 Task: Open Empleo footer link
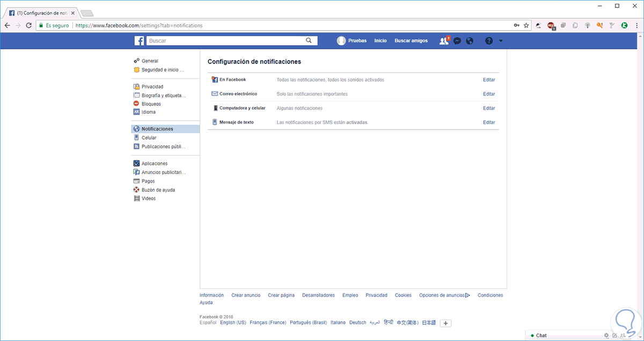(350, 295)
